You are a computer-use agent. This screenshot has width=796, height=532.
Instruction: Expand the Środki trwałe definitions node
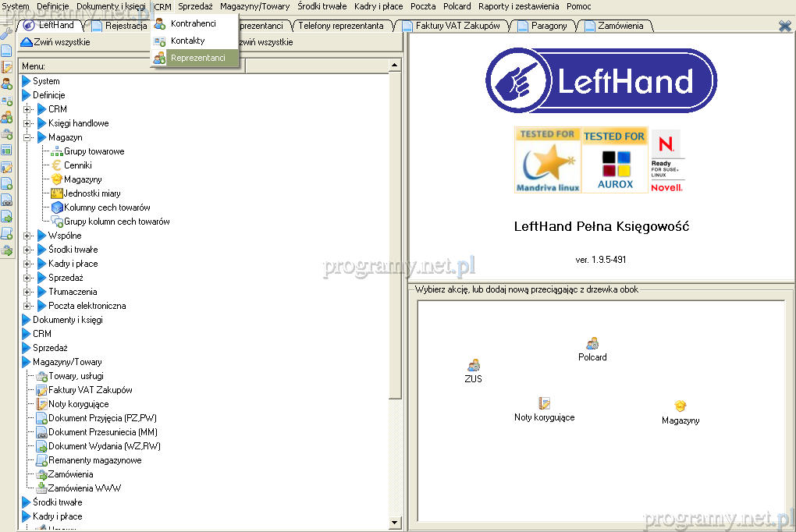pos(28,250)
